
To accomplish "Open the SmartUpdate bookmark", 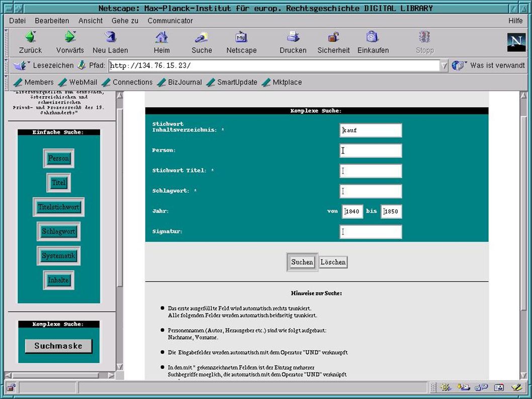I will tap(232, 82).
